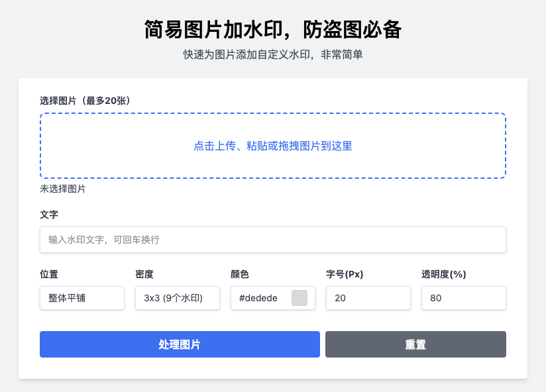Focus the watermark text input field

click(x=272, y=240)
